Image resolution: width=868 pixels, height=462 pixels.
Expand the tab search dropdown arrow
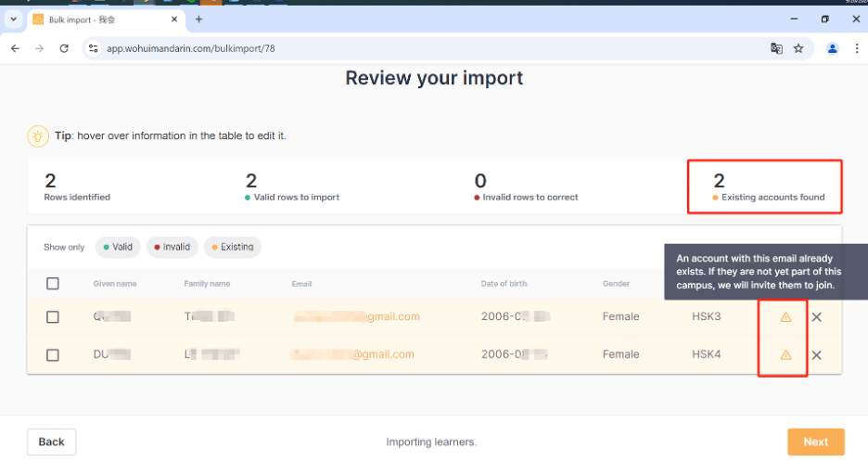(x=13, y=19)
